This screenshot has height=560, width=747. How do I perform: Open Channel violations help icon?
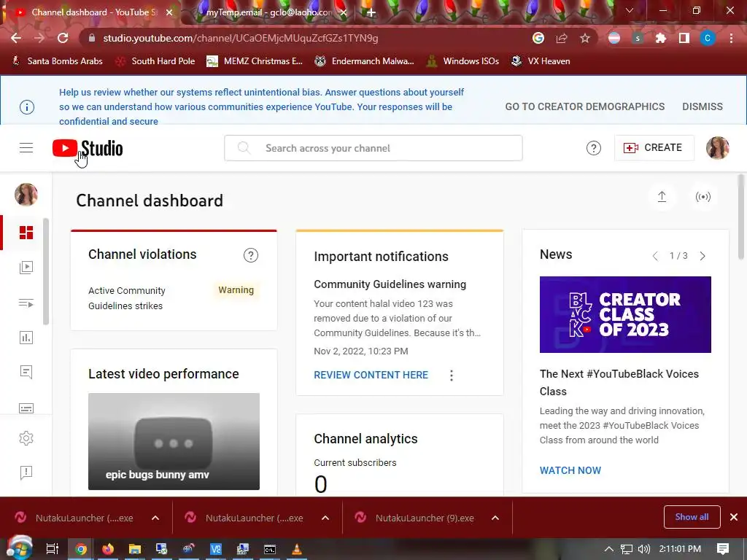coord(251,255)
